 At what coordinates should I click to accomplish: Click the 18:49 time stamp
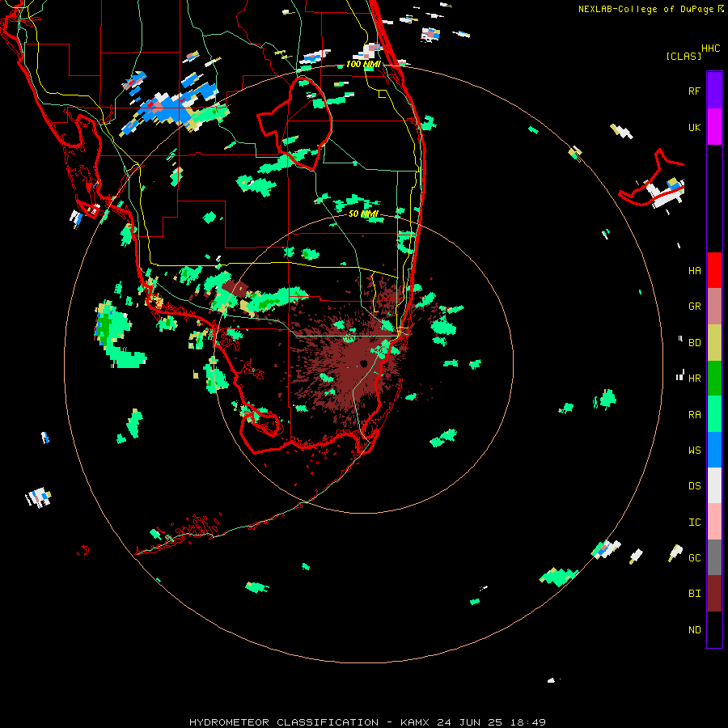pyautogui.click(x=527, y=722)
